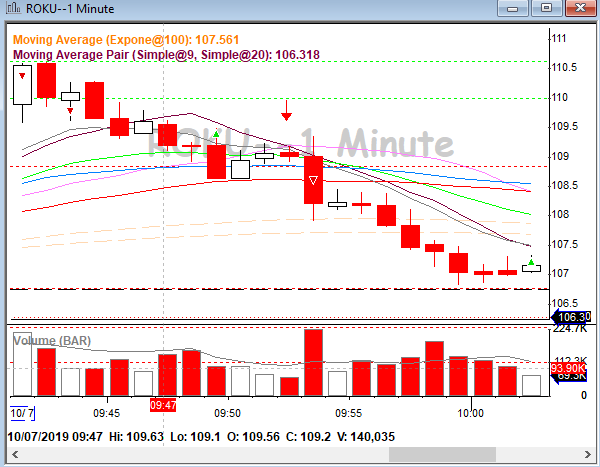Screen dimensions: 600x467
Task: Click the red 09:47 time marker
Action: [162, 405]
